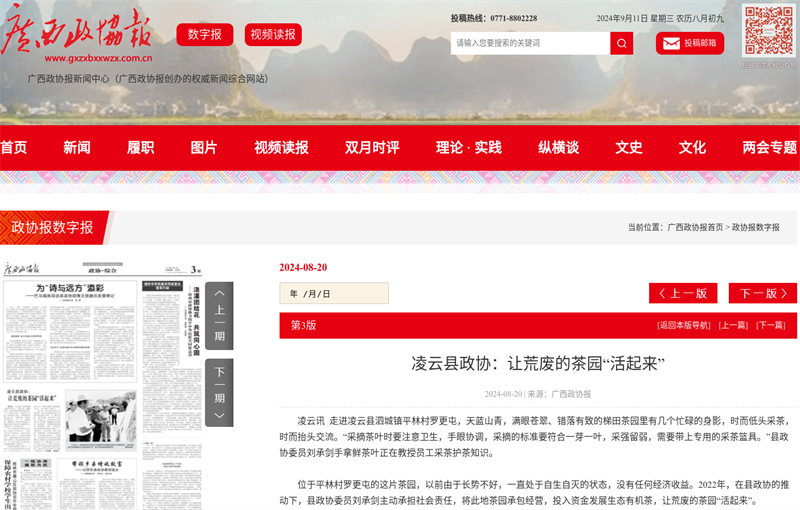800x510 pixels.
Task: Open the 文化 navigation item
Action: click(692, 148)
